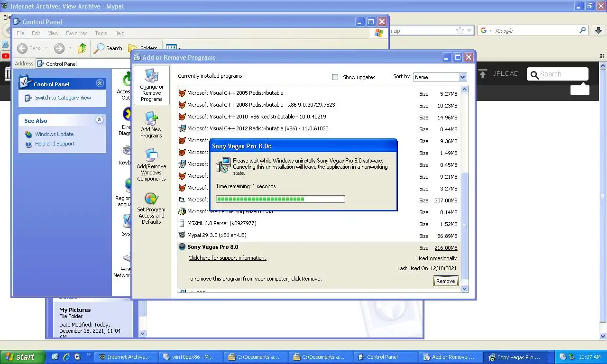Open Help and Support link

tap(55, 144)
